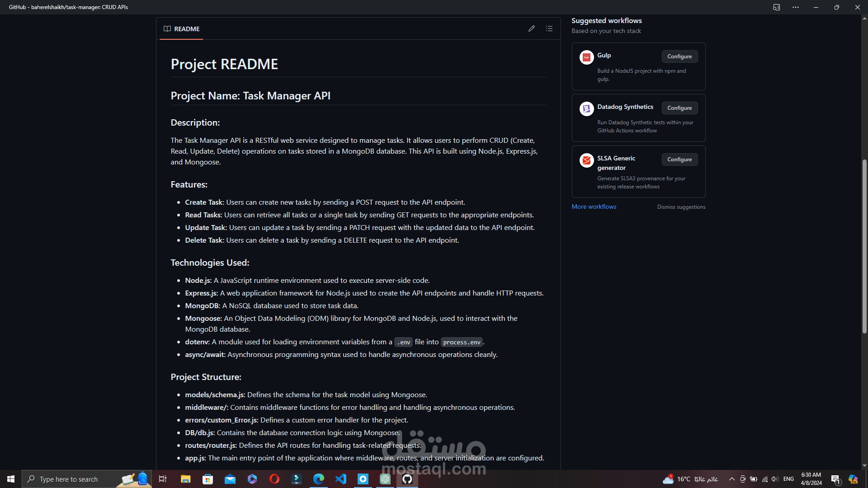
Task: Open the app's three-dots menu in title bar
Action: tap(795, 7)
